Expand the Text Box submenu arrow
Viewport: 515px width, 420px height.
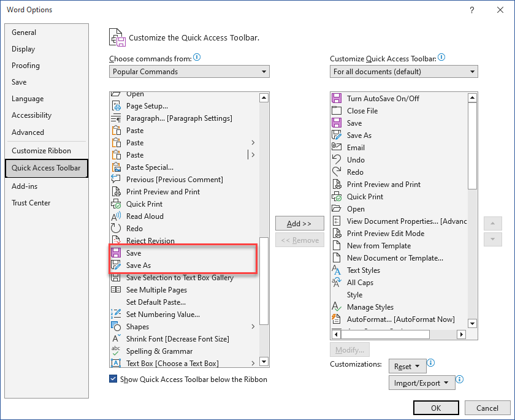tap(253, 363)
